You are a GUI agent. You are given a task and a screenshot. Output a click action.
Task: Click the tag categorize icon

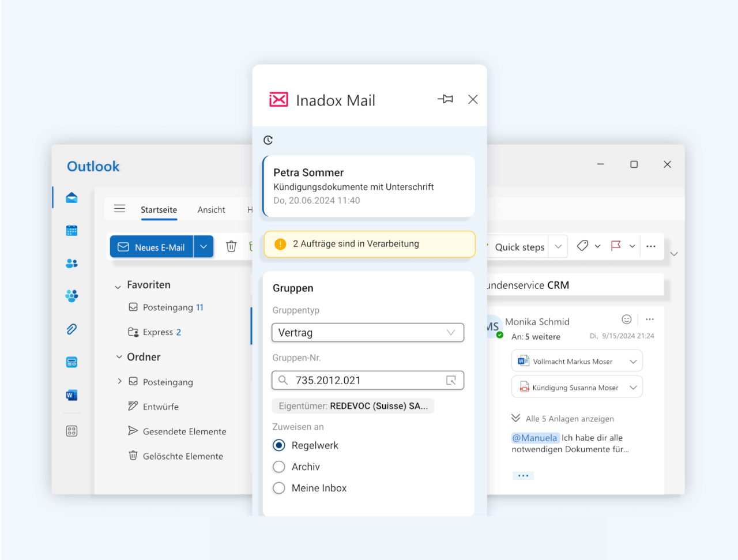point(582,246)
